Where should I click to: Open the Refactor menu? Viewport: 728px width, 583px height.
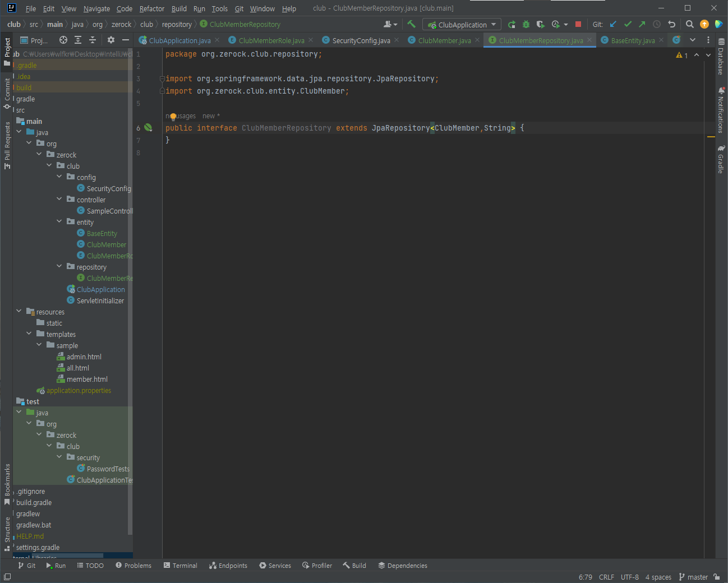click(x=152, y=8)
